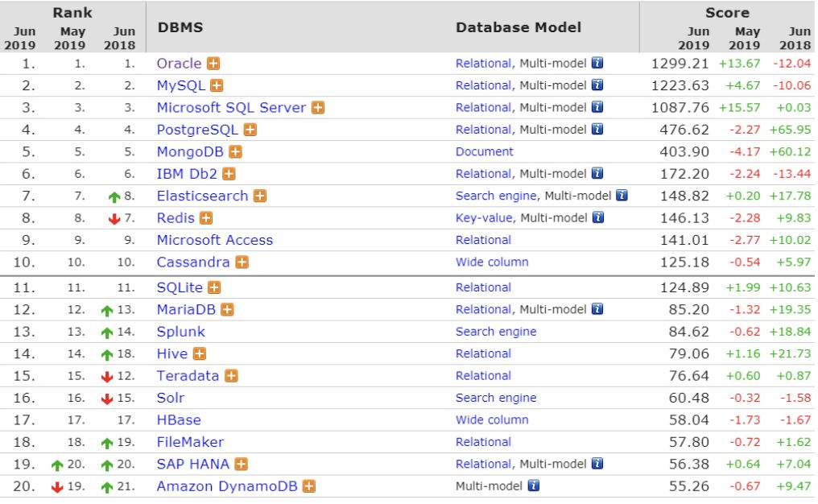Image resolution: width=818 pixels, height=504 pixels.
Task: Click the plus icon next to IBM Db2
Action: coord(229,174)
